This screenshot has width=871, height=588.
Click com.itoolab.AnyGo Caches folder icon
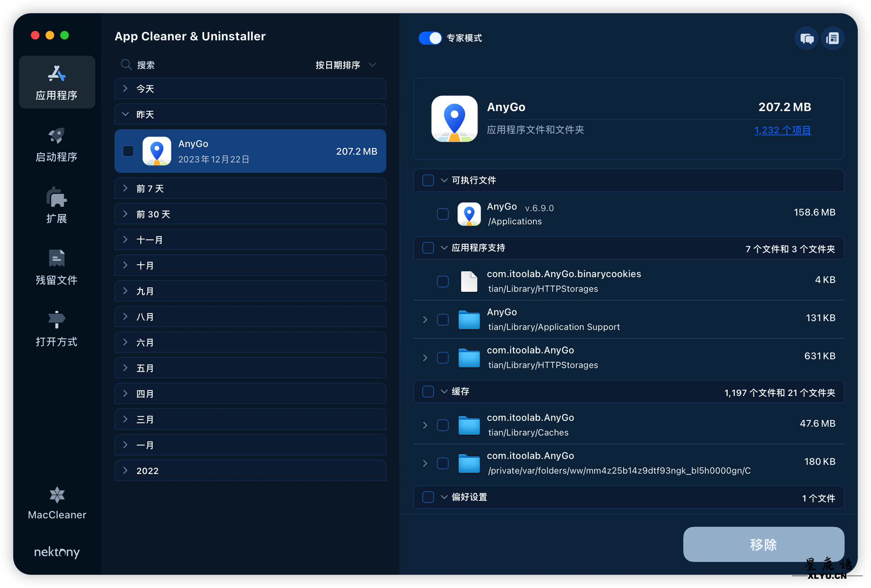[x=469, y=425]
